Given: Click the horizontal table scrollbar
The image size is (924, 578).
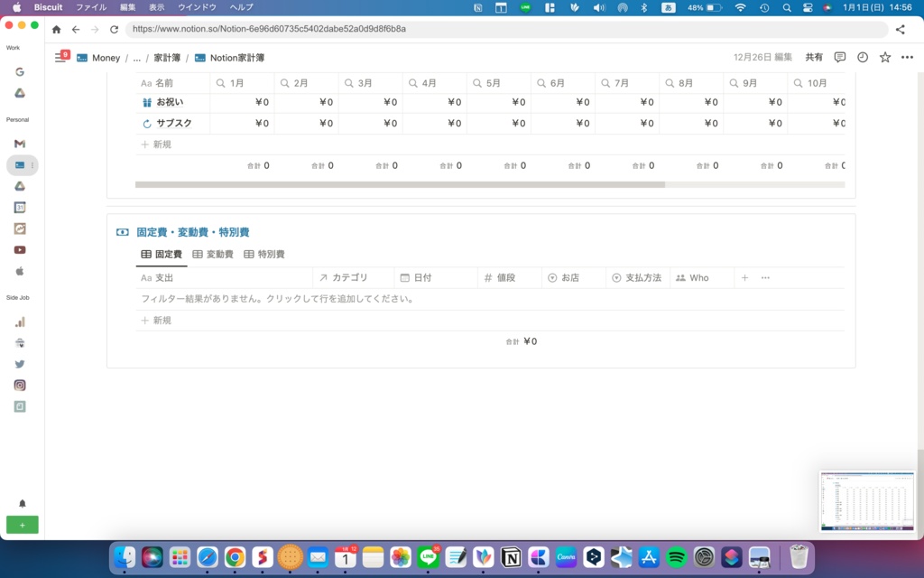Looking at the screenshot, I should [400, 184].
